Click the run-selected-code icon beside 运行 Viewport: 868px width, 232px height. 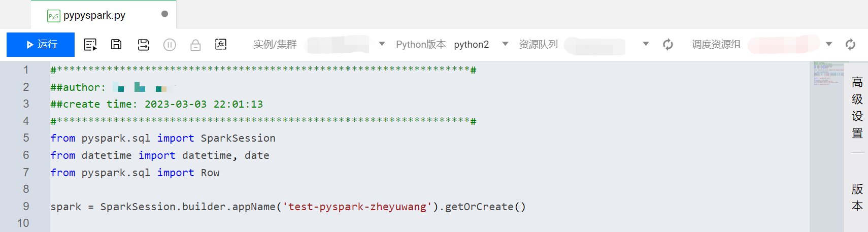tap(90, 45)
